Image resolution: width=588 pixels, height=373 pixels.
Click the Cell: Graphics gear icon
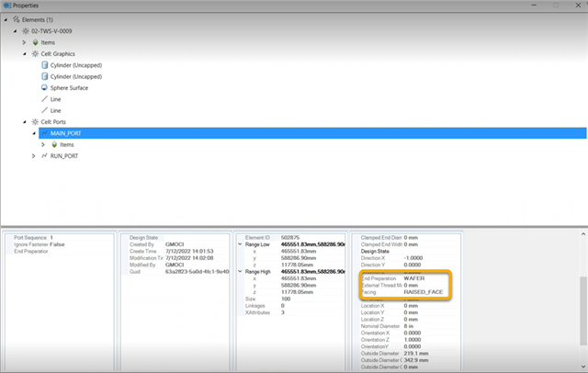coord(34,54)
